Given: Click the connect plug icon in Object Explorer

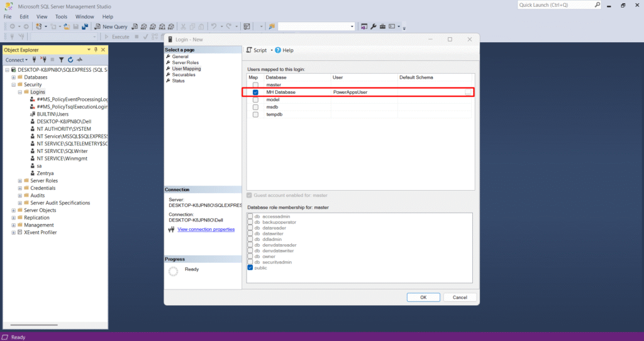Looking at the screenshot, I should 34,60.
